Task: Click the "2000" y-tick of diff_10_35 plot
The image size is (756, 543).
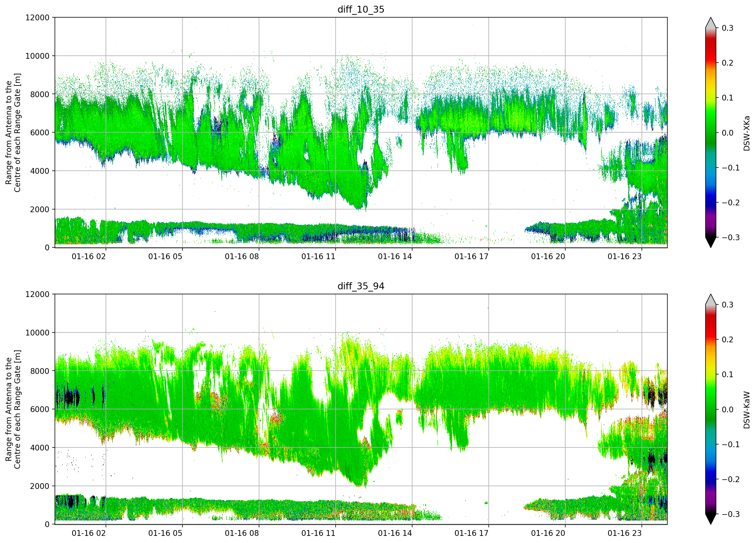Action: (40, 209)
